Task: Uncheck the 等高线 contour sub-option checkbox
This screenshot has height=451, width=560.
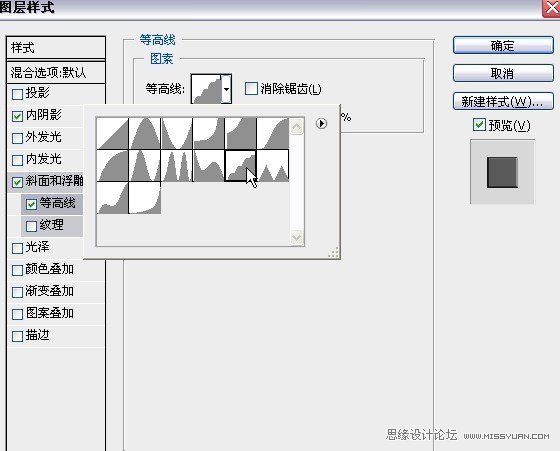Action: tap(31, 204)
